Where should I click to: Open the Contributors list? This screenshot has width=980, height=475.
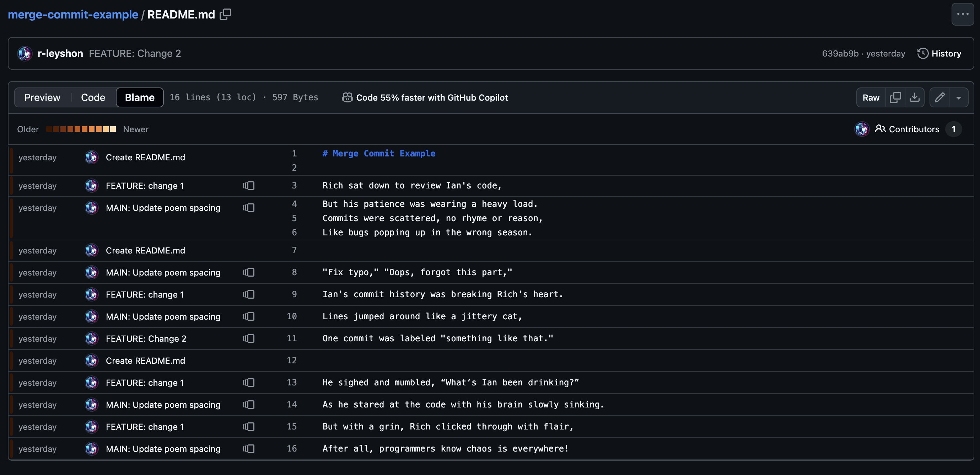tap(914, 129)
